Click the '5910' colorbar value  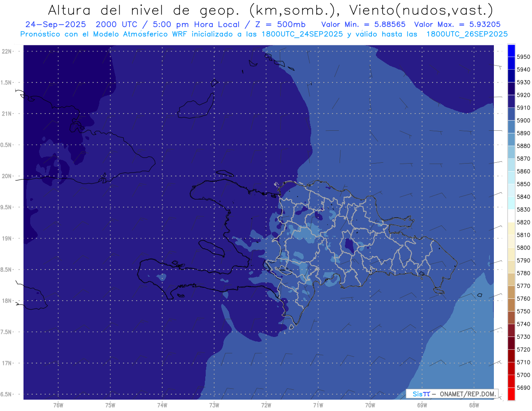point(523,108)
